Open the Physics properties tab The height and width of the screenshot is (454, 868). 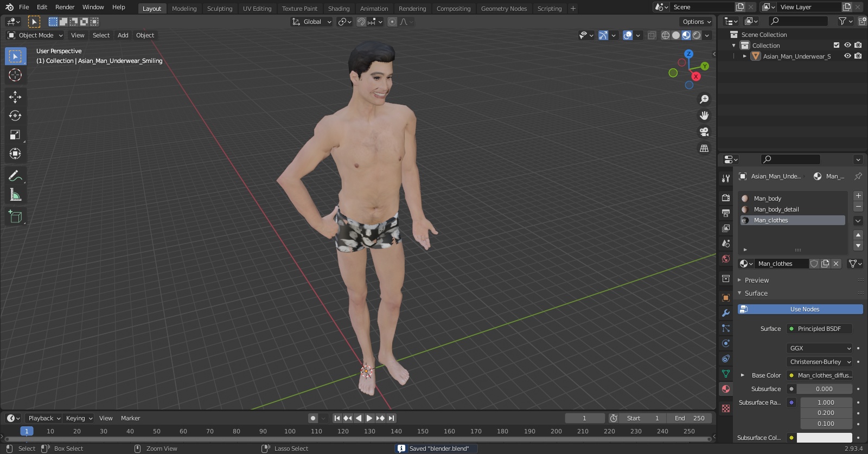[x=726, y=343]
